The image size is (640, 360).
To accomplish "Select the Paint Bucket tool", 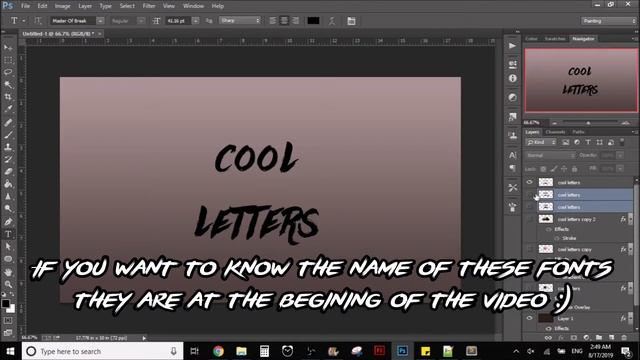I will 8,184.
